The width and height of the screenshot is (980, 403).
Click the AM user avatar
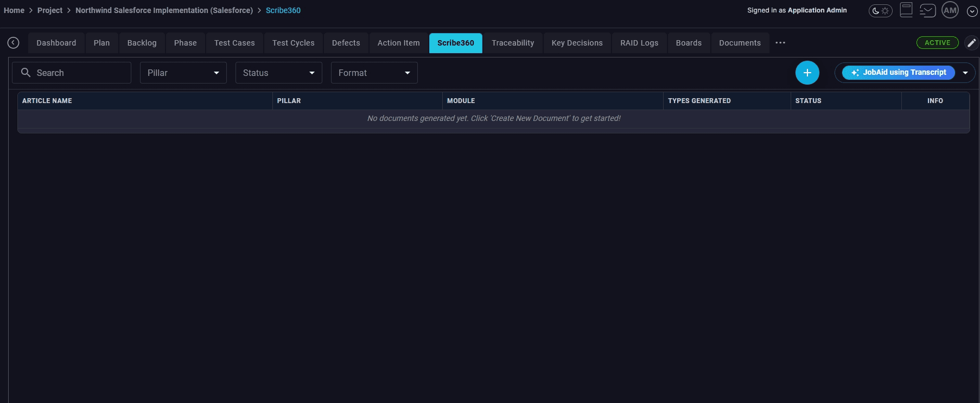[x=950, y=10]
